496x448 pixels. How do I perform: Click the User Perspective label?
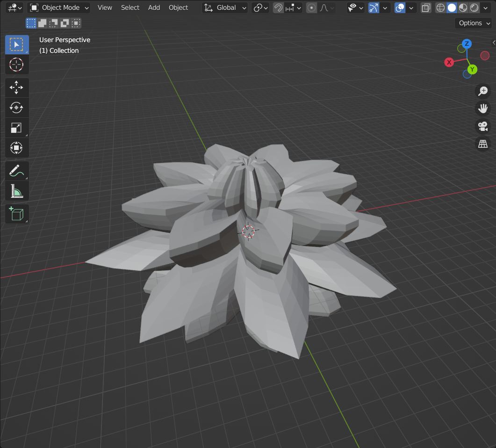(65, 40)
